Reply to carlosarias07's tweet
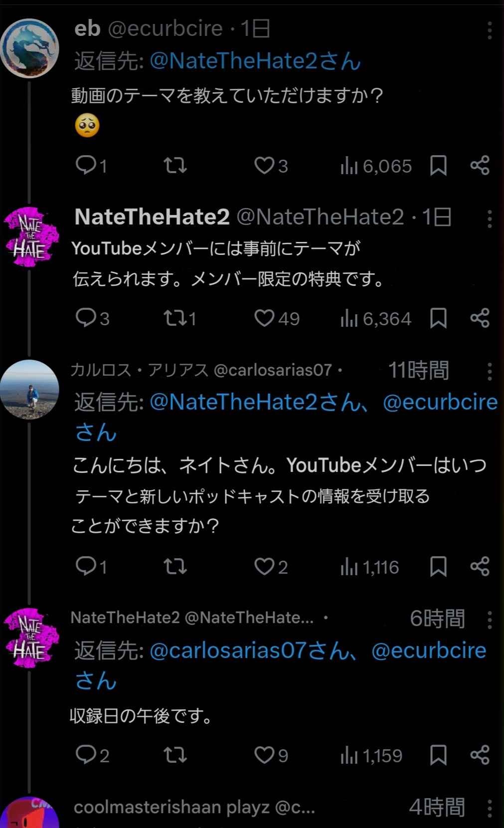The image size is (504, 828). pyautogui.click(x=85, y=567)
